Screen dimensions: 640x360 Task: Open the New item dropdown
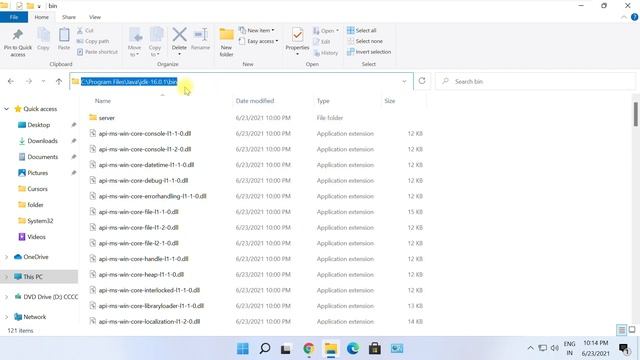(257, 31)
